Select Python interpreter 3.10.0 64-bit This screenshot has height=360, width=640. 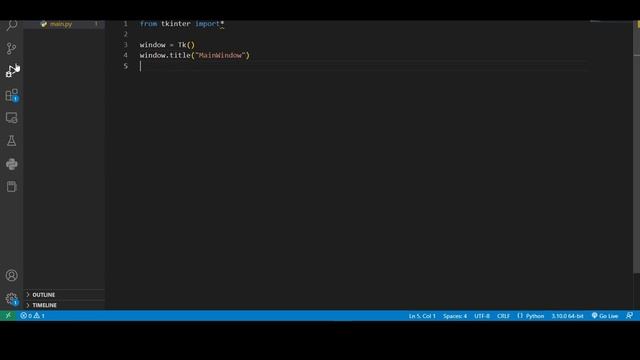pyautogui.click(x=567, y=316)
